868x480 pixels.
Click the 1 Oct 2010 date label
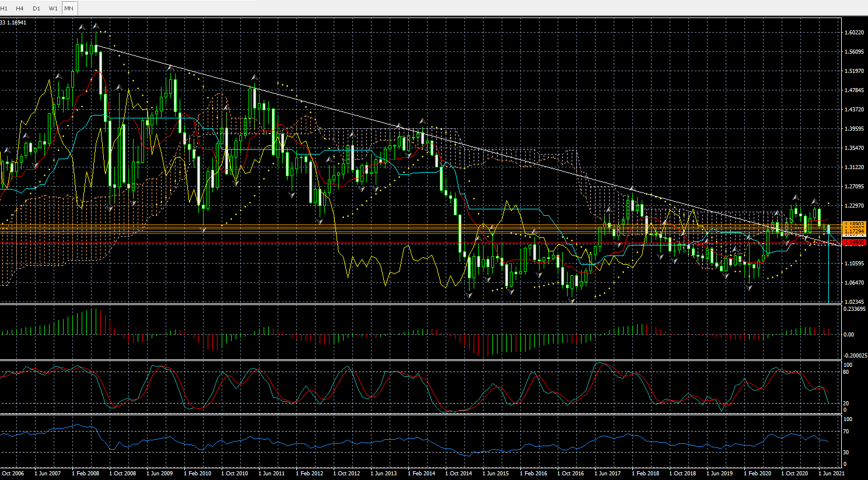point(235,474)
